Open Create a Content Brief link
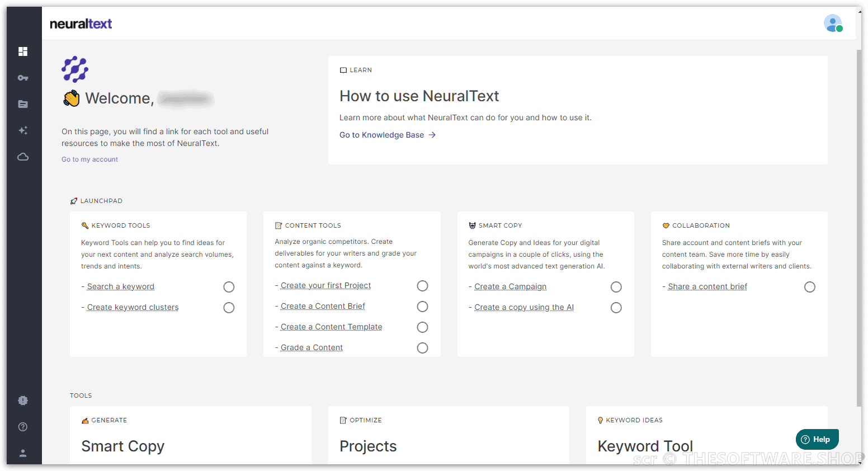This screenshot has height=471, width=868. click(323, 306)
